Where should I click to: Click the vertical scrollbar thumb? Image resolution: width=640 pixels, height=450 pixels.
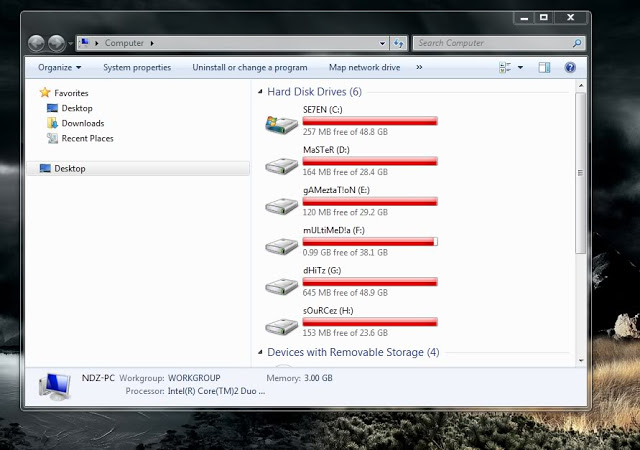click(x=580, y=173)
